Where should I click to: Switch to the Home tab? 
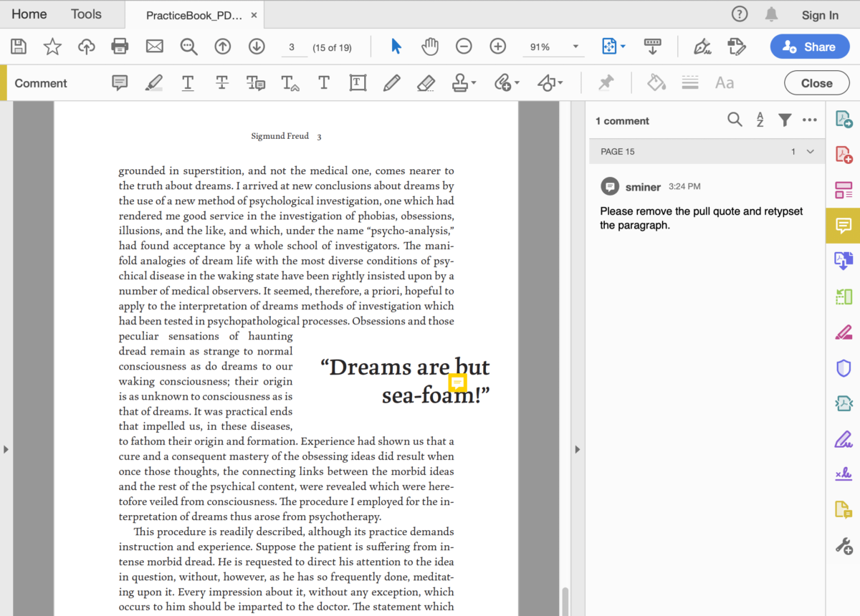coord(29,14)
